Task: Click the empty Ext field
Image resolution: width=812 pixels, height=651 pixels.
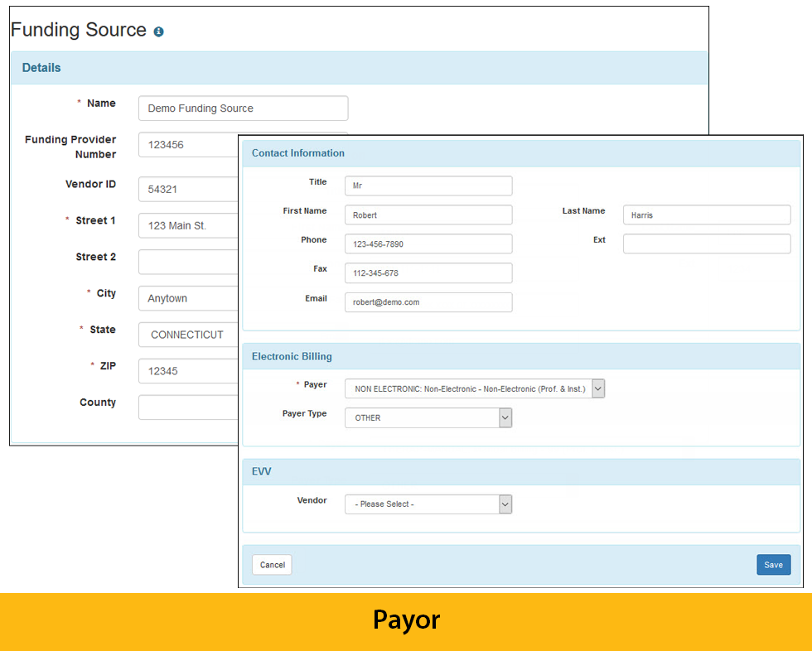Action: [x=706, y=244]
